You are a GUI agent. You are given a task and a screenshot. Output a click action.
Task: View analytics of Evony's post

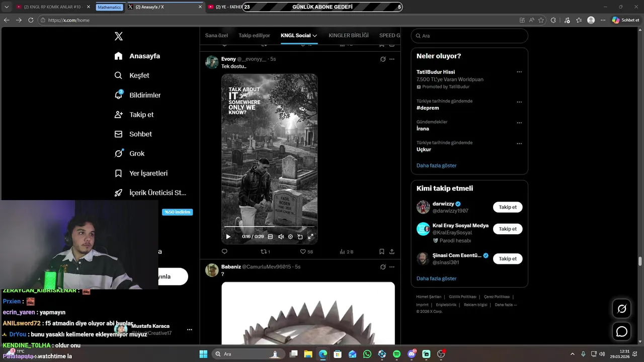pyautogui.click(x=347, y=251)
